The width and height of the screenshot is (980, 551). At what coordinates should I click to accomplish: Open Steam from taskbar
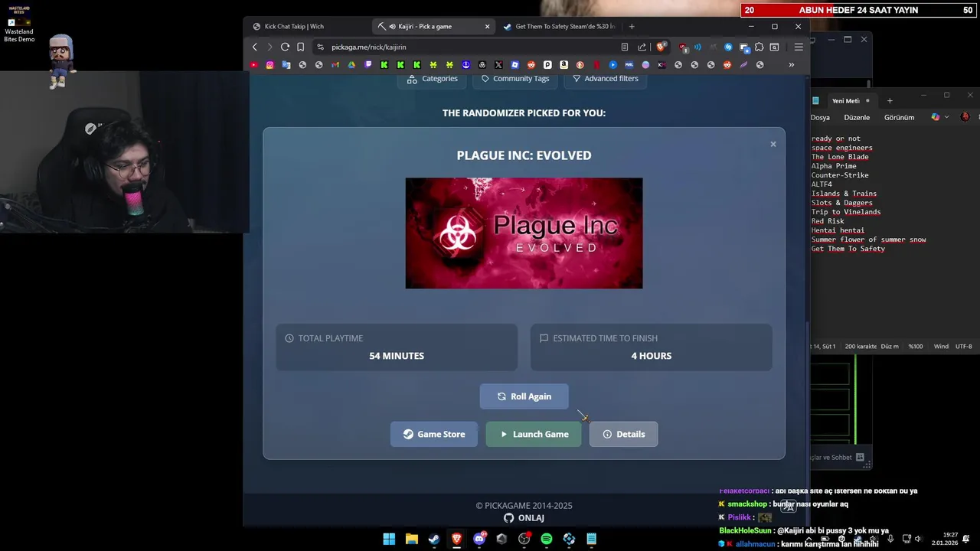point(434,539)
